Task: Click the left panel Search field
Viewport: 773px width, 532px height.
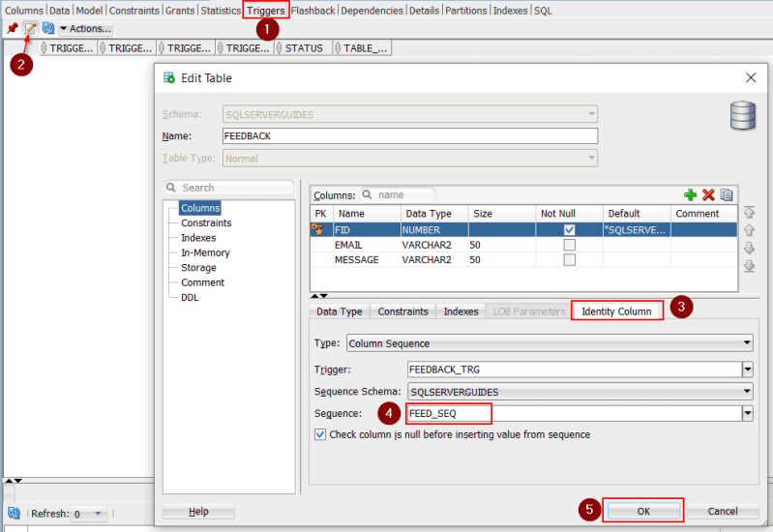Action: click(x=229, y=188)
